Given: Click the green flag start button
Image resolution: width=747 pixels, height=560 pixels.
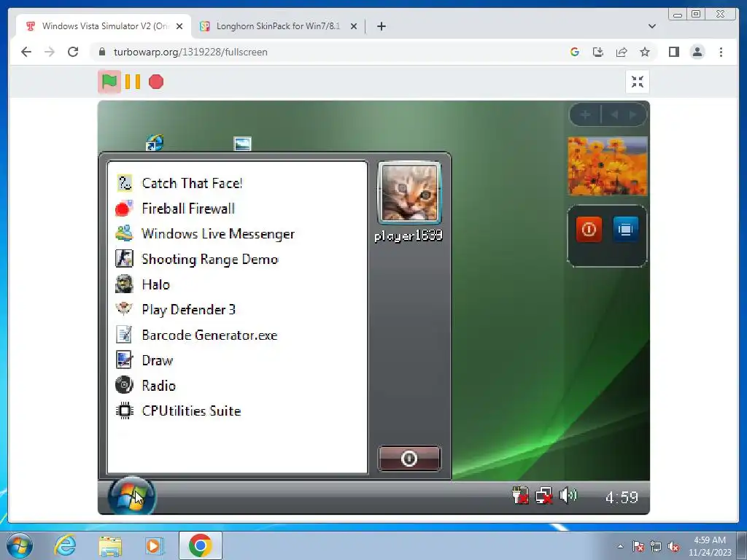Looking at the screenshot, I should (109, 82).
